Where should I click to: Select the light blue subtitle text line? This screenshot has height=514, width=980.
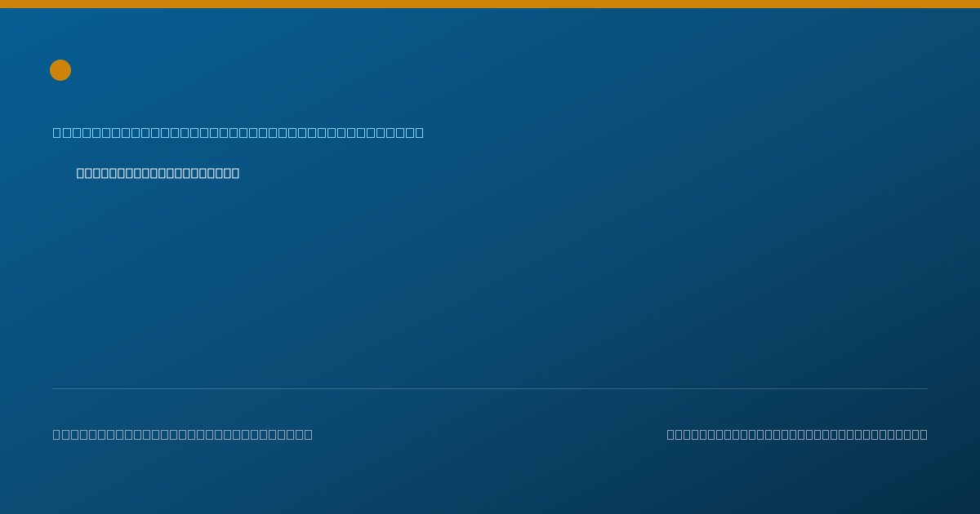(238, 132)
